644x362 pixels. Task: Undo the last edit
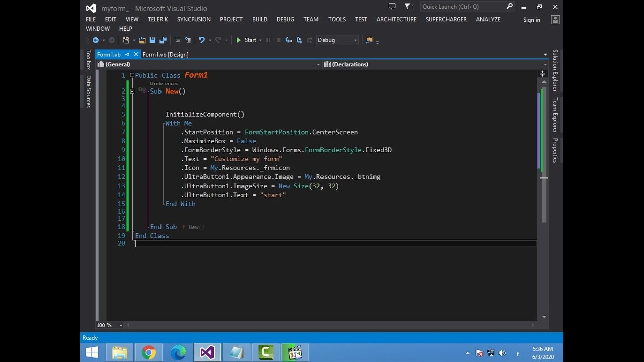tap(202, 40)
